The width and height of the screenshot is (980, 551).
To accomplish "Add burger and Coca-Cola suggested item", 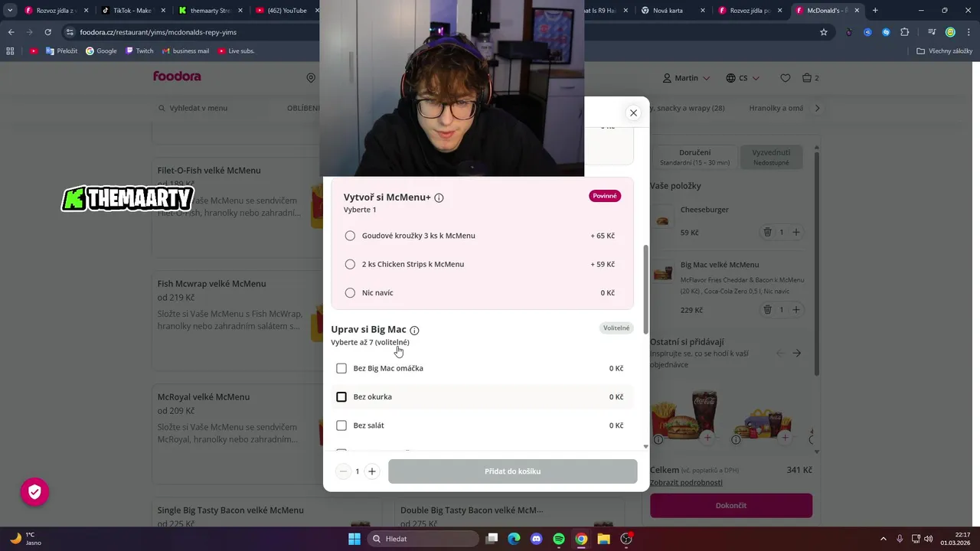I will (707, 438).
